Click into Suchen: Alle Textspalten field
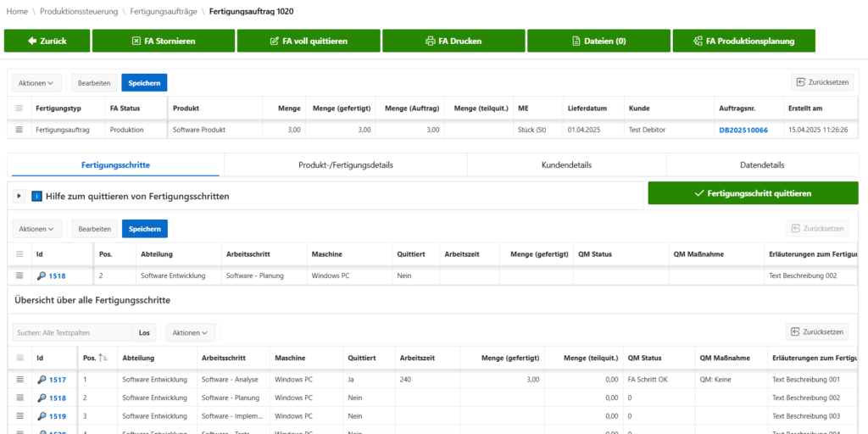 73,332
